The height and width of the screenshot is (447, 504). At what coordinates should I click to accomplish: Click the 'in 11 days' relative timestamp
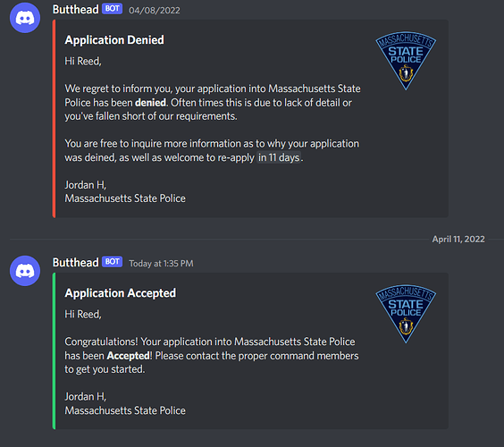tap(279, 157)
